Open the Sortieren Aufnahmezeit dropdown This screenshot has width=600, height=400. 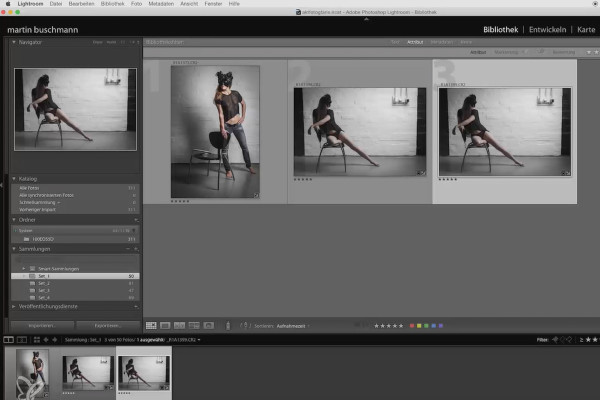pos(293,326)
